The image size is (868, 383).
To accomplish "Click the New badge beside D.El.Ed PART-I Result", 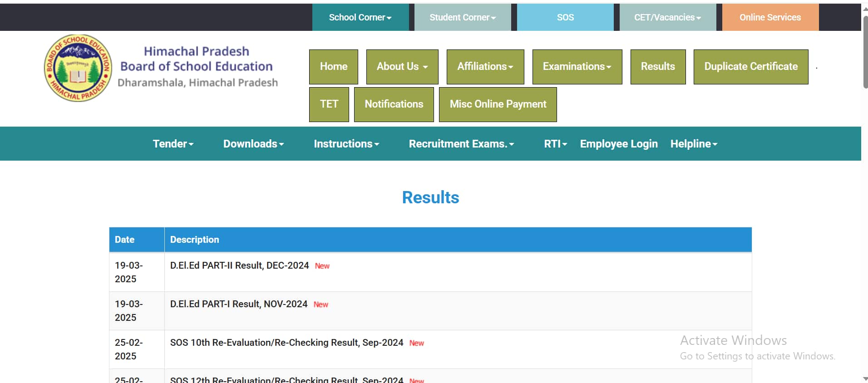I will coord(321,304).
